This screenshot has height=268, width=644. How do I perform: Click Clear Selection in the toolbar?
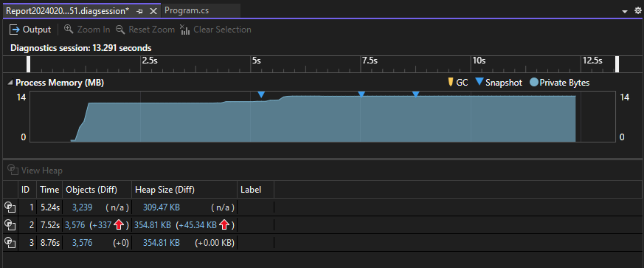coord(215,30)
